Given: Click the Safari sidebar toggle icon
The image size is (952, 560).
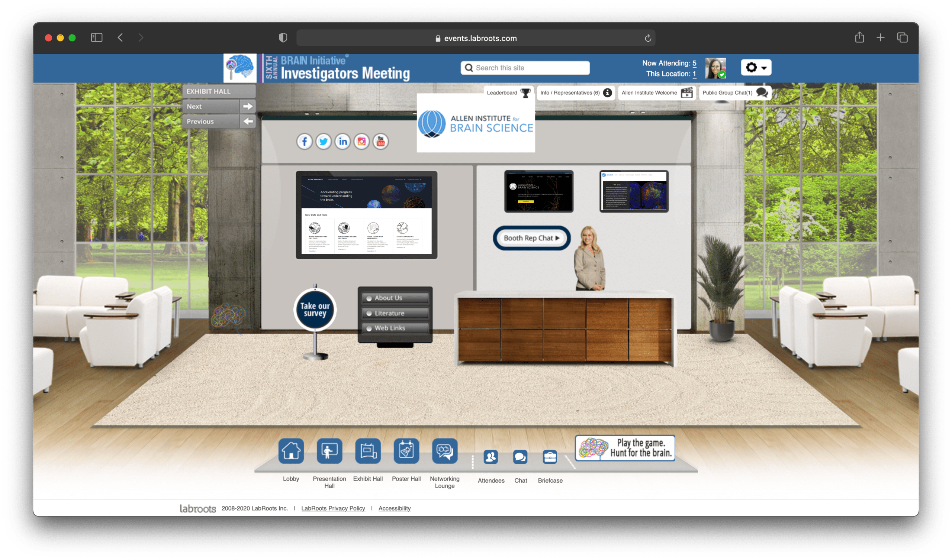Looking at the screenshot, I should 97,38.
